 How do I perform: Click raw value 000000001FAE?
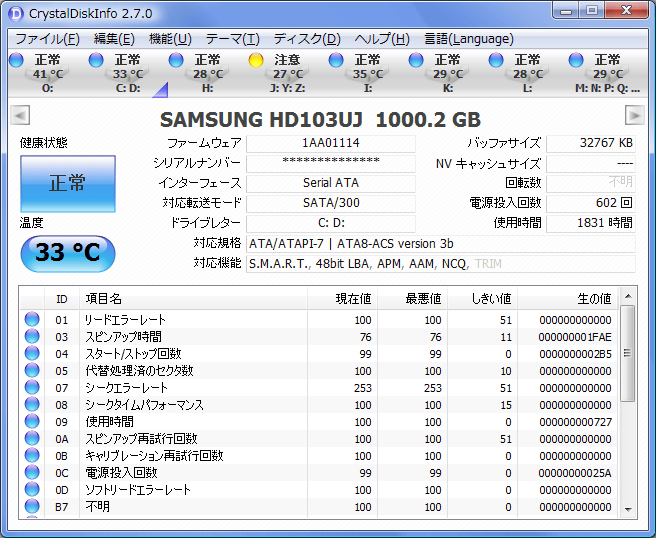coord(575,337)
